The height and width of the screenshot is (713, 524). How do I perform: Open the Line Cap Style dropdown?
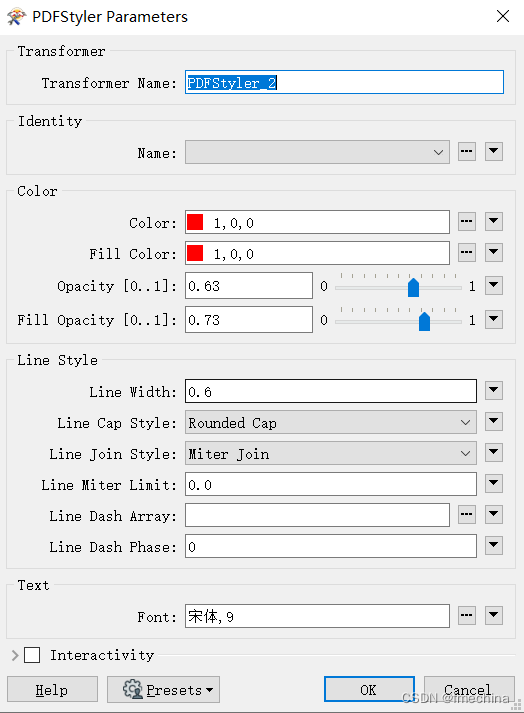pos(331,422)
